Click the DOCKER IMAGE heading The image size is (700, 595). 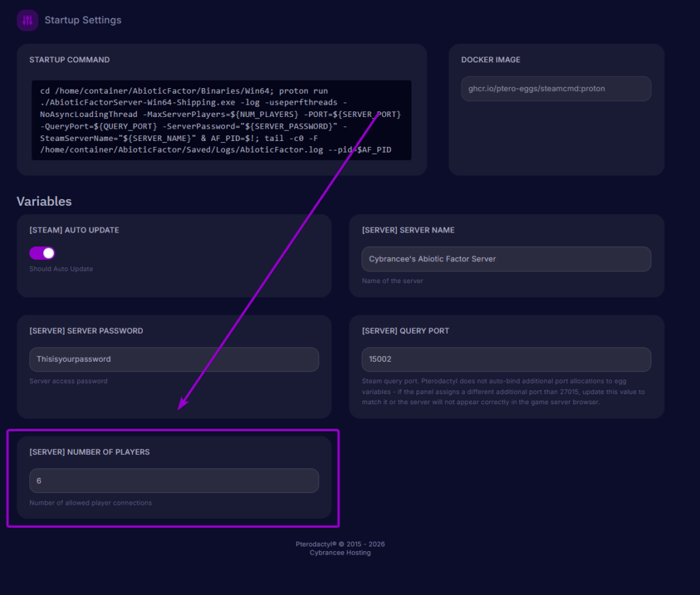[491, 60]
